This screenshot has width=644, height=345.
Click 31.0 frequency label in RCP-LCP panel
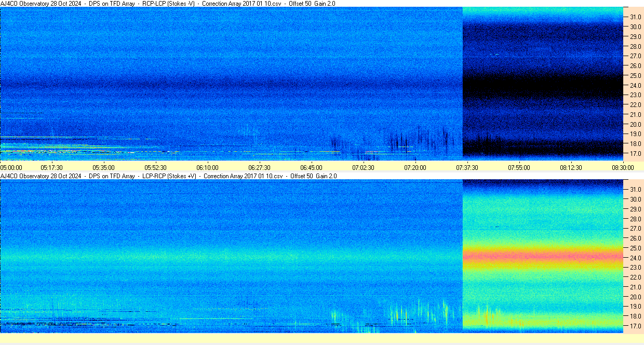coord(636,17)
